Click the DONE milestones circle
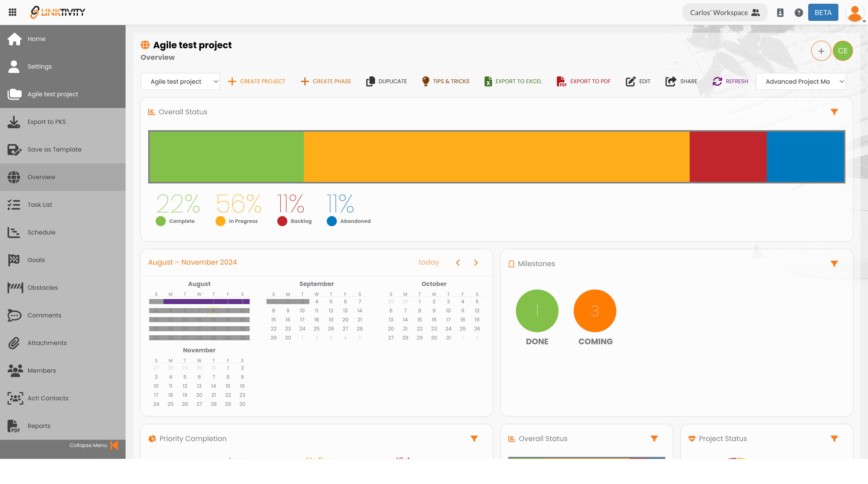 [x=537, y=311]
